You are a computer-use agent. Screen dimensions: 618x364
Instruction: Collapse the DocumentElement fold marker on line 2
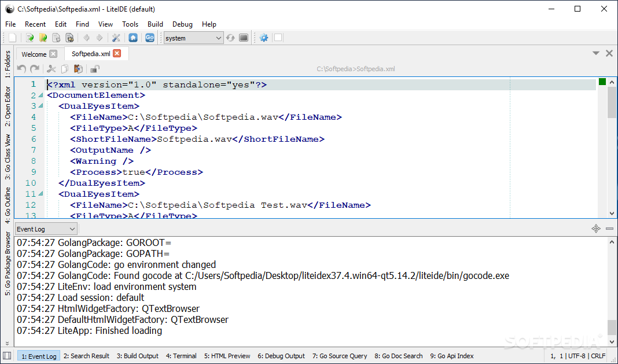pyautogui.click(x=41, y=95)
